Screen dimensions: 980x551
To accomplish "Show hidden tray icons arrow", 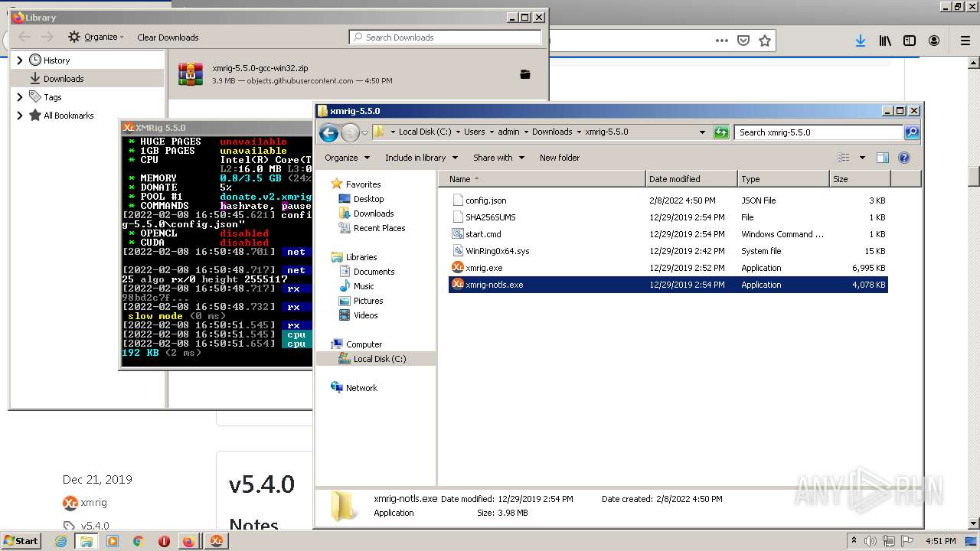I will (854, 541).
